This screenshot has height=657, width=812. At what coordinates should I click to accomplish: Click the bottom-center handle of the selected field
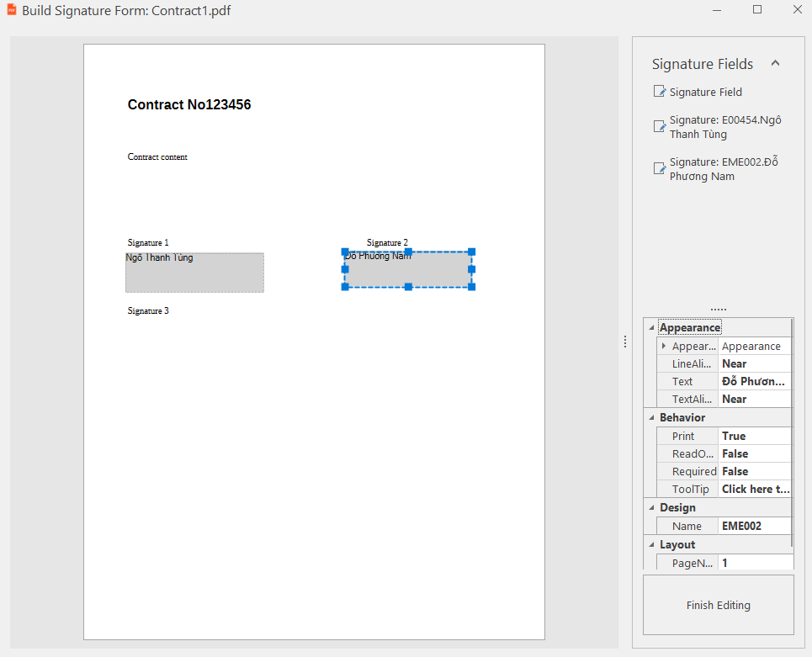click(x=408, y=287)
